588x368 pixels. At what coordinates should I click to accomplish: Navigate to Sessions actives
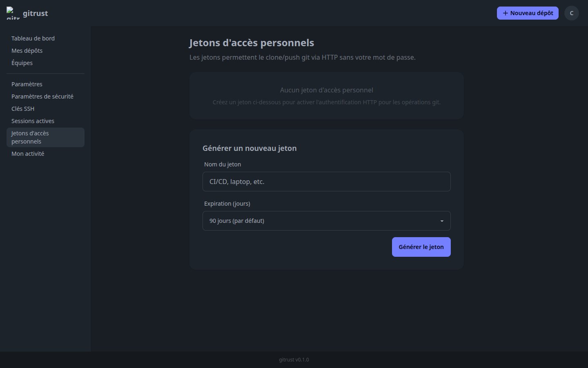click(33, 121)
